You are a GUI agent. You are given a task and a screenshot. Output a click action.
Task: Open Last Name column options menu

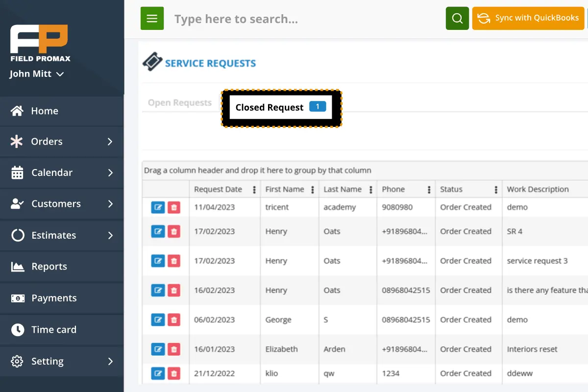(371, 190)
